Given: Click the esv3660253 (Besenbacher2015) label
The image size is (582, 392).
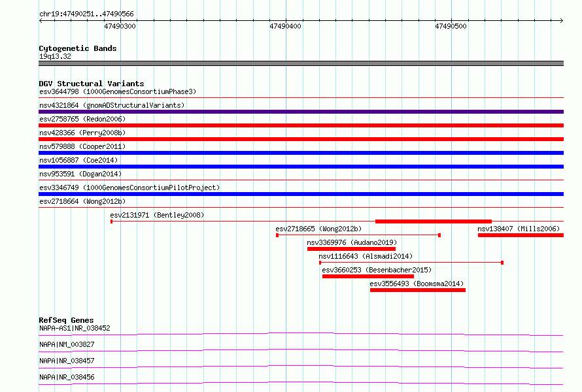Looking at the screenshot, I should coord(377,270).
